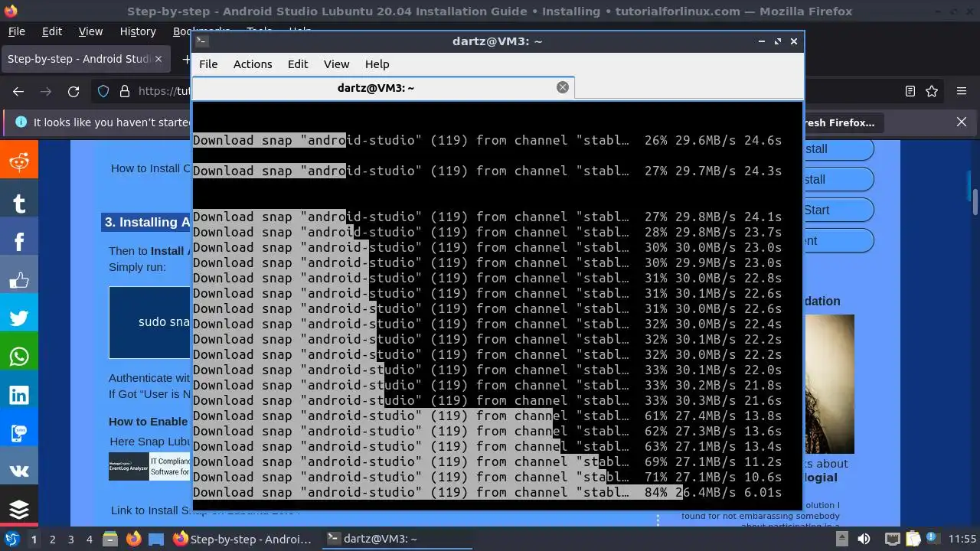Screen dimensions: 980x551
Task: Click the Buffer stack share icon
Action: pyautogui.click(x=19, y=509)
